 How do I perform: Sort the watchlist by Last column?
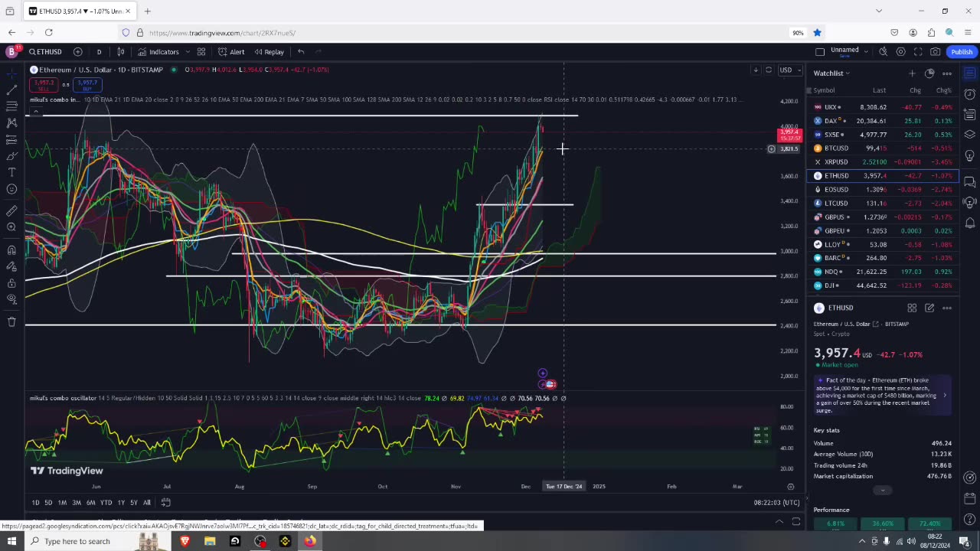coord(879,90)
